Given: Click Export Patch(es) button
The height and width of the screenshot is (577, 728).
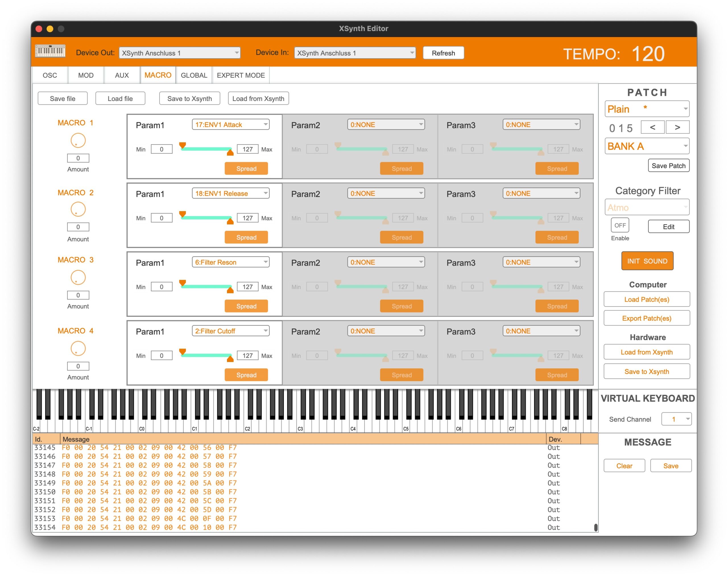Looking at the screenshot, I should [647, 319].
